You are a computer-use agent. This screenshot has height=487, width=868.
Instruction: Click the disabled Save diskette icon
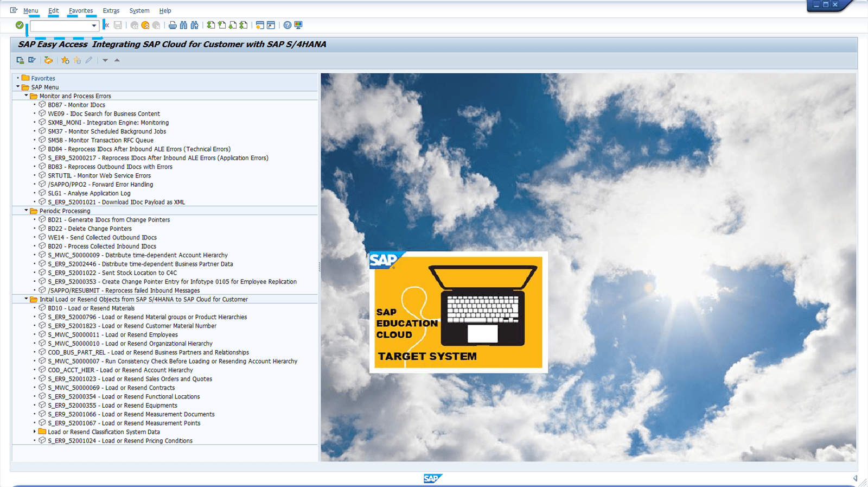coord(118,25)
